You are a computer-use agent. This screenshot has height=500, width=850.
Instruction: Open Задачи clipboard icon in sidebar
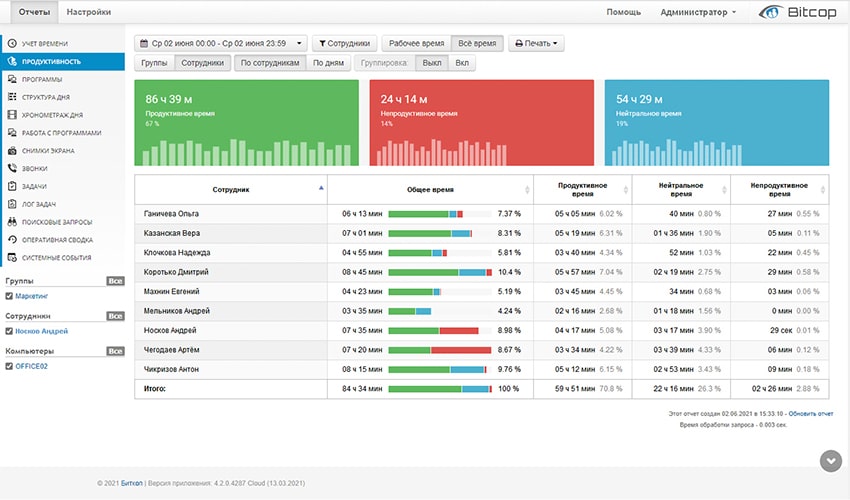point(11,186)
